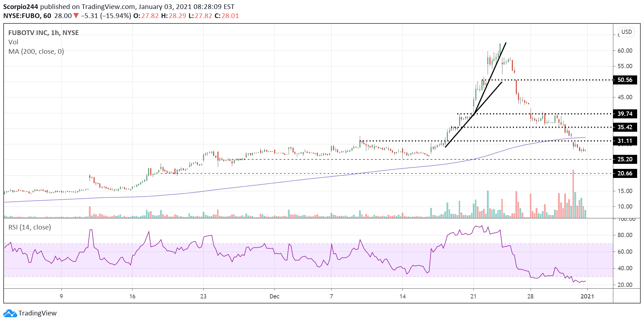Click the 9 date label on time axis
The image size is (644, 323).
(x=61, y=296)
